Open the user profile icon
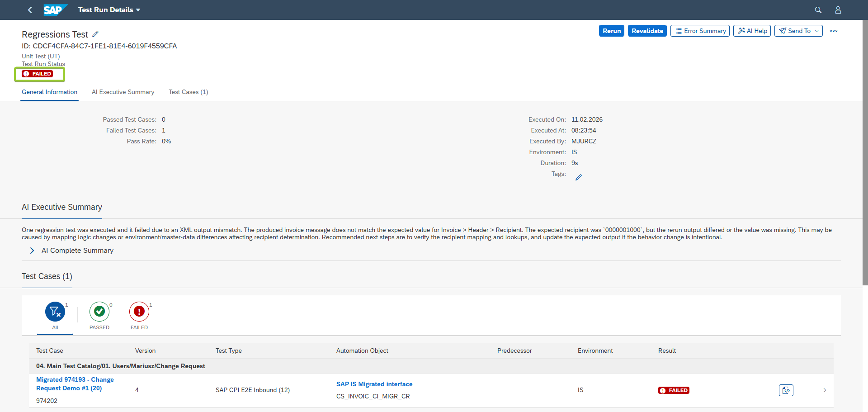This screenshot has height=412, width=868. pos(838,10)
